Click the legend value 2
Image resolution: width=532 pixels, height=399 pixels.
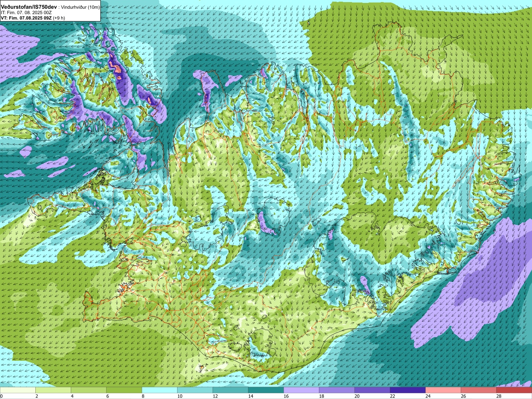click(x=37, y=396)
